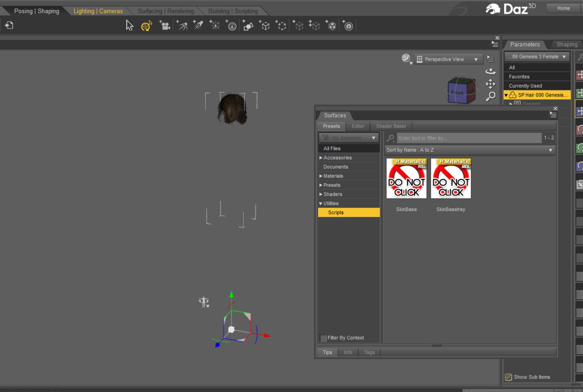The width and height of the screenshot is (583, 392).
Task: Click the create push modifier weight node icon
Action: pyautogui.click(x=348, y=25)
